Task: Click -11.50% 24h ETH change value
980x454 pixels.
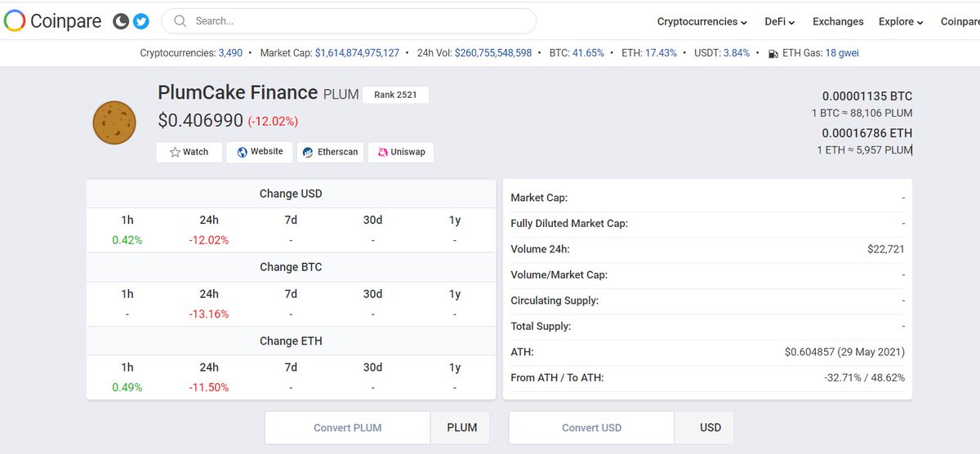Action: (x=209, y=388)
